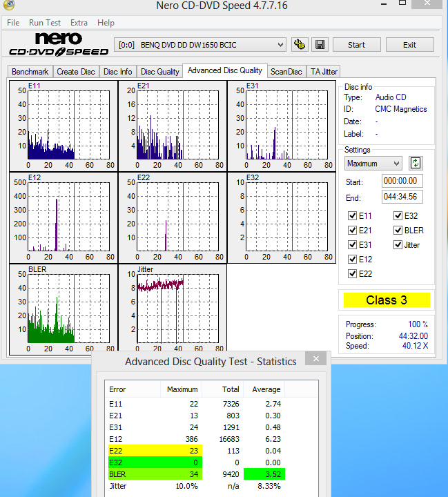This screenshot has height=497, width=448.
Task: Switch to the Disc Quality tab
Action: pyautogui.click(x=159, y=72)
